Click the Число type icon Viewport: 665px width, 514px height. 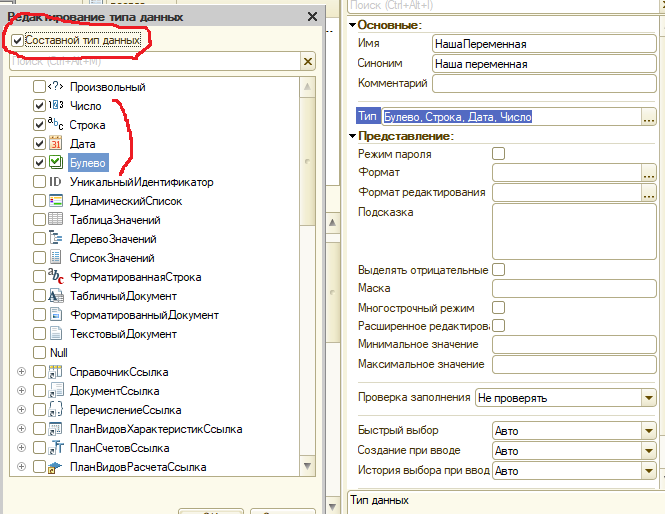coord(55,106)
